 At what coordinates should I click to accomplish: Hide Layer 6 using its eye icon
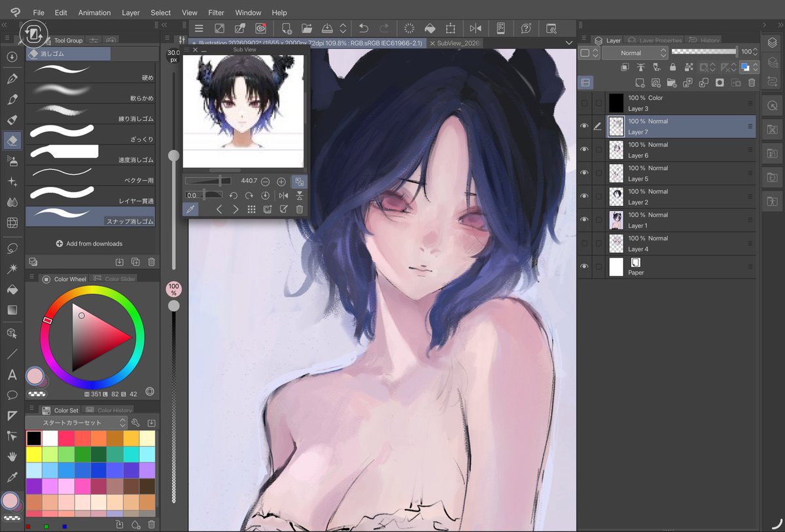point(585,150)
